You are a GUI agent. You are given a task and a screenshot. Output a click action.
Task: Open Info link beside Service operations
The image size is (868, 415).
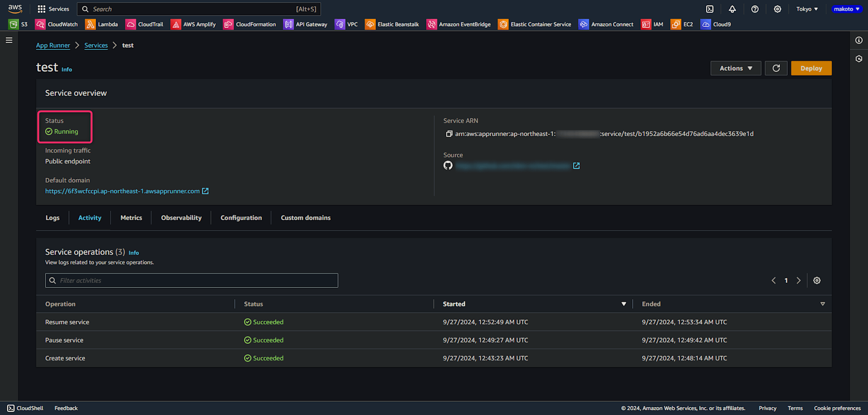[134, 253]
